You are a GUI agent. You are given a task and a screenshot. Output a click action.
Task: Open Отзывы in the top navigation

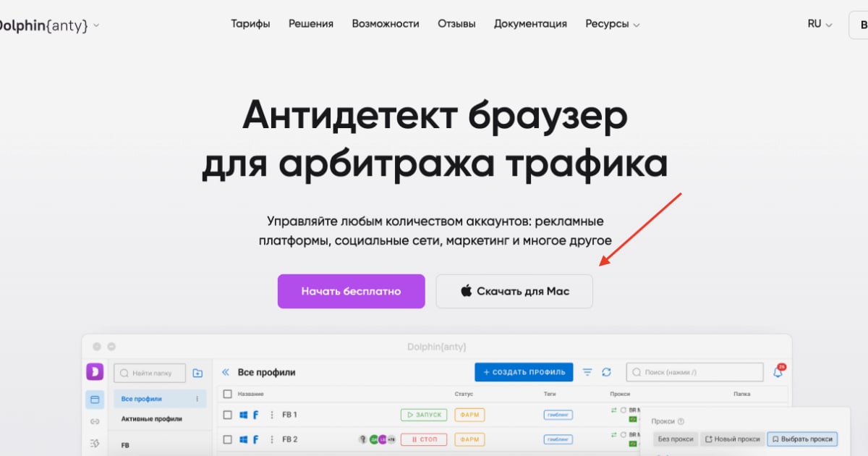456,24
